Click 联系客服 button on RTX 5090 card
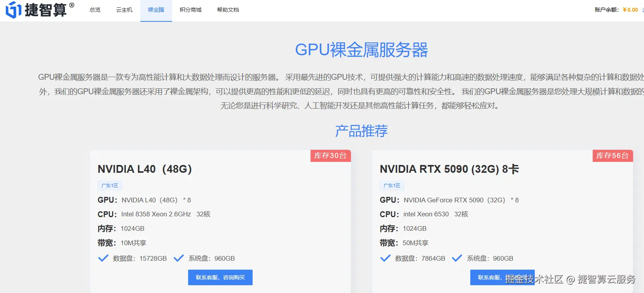Screen dimensions: 644x293 pyautogui.click(x=502, y=277)
